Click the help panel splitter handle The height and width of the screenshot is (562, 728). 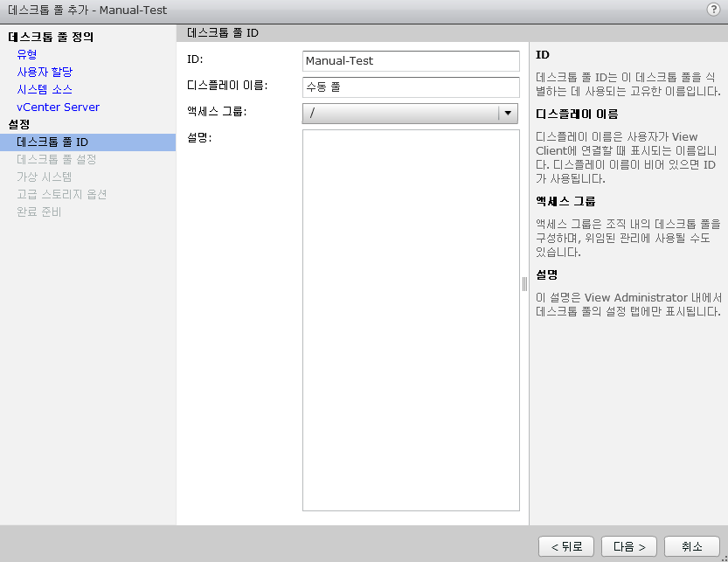pos(524,284)
